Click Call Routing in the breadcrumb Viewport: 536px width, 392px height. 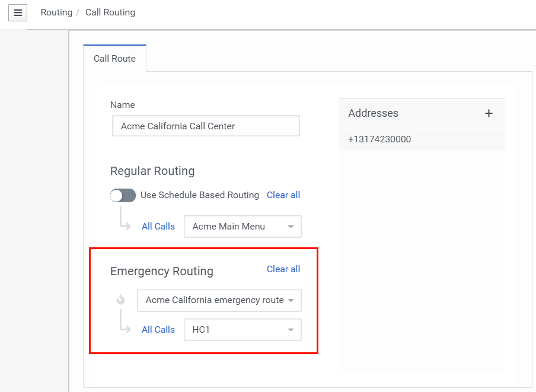(x=110, y=12)
